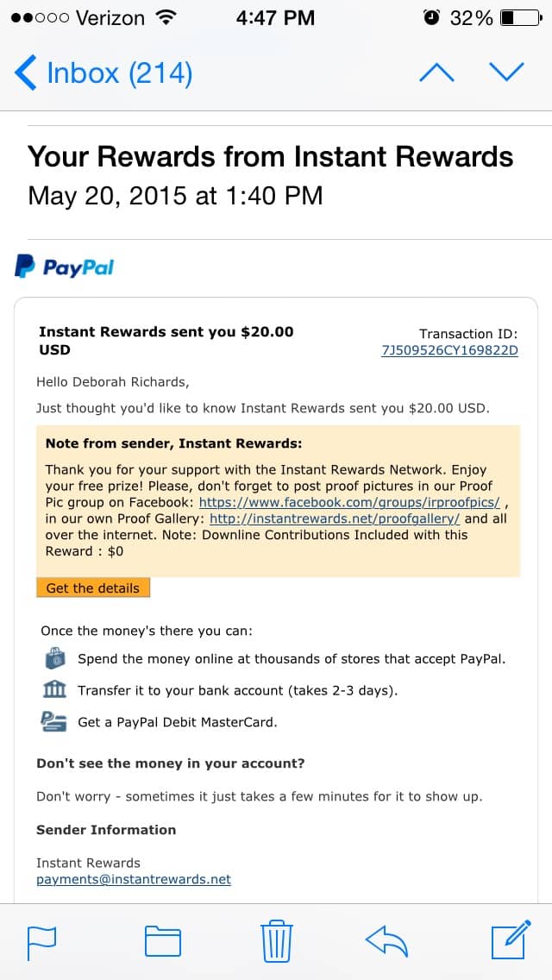
Task: Go to next message with down arrow
Action: (506, 72)
